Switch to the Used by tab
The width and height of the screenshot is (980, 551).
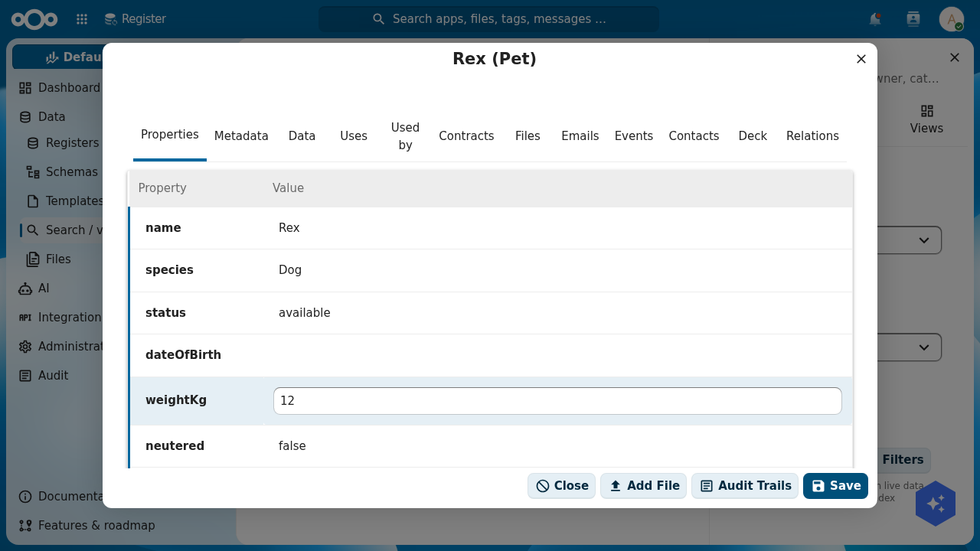[405, 136]
